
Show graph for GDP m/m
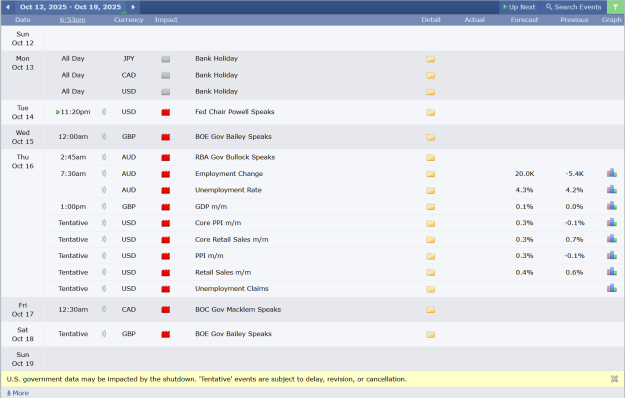612,206
